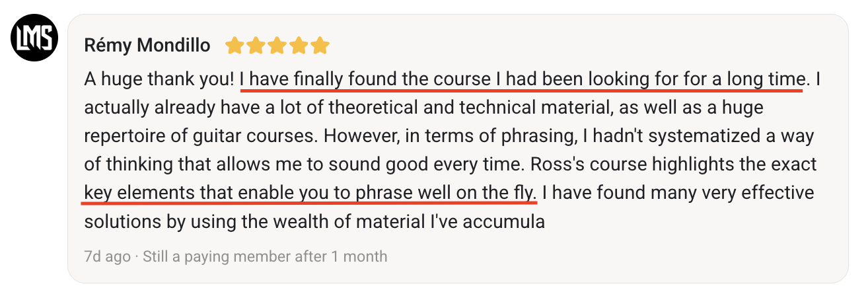Select the second yellow rating star

[x=256, y=46]
